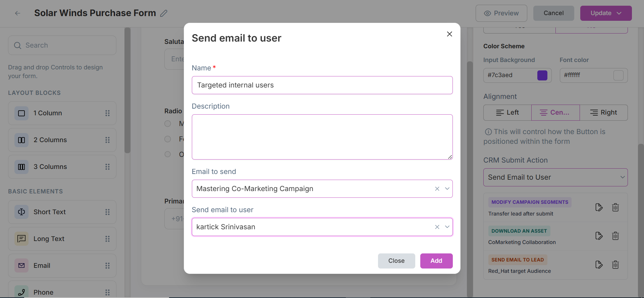The image size is (644, 298).
Task: Click the left panel scrollbar
Action: [x=127, y=91]
